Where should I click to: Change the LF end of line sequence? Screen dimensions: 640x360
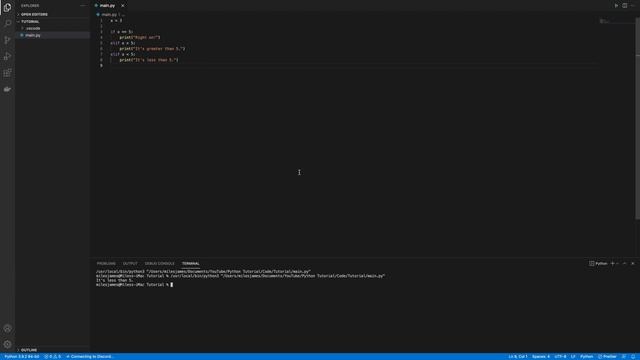573,357
